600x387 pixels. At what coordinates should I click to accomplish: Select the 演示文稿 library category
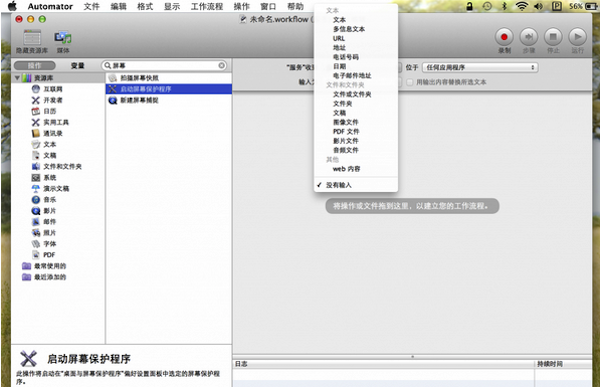(56, 189)
